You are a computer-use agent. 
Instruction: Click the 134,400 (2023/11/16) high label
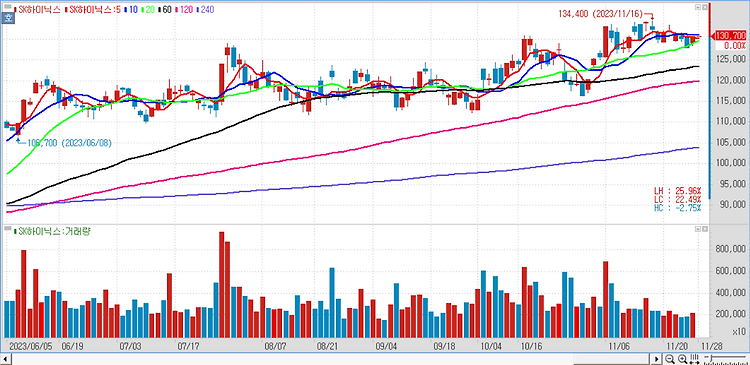pyautogui.click(x=600, y=14)
